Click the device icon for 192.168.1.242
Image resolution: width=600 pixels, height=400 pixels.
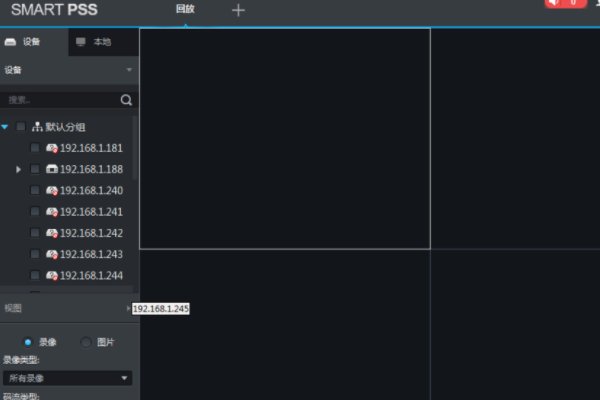(51, 233)
